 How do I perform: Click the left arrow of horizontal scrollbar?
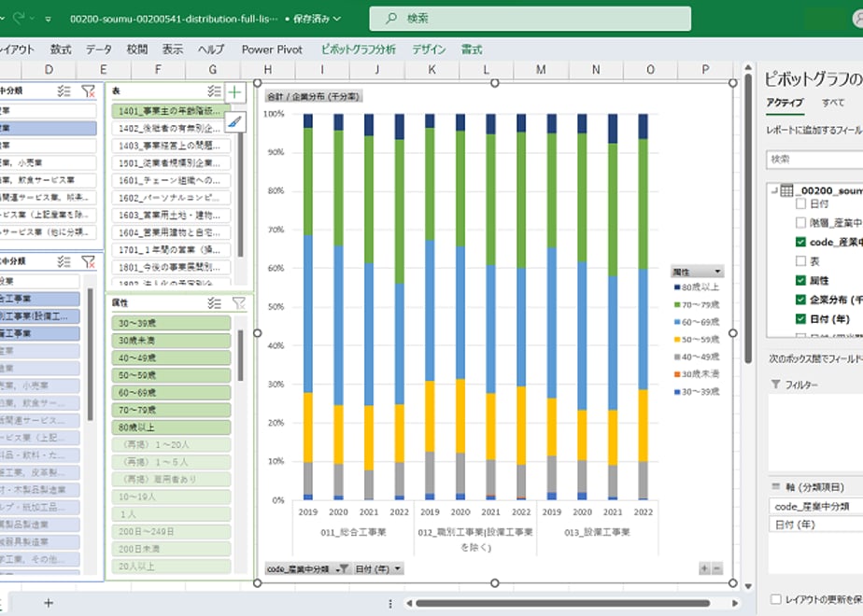coord(409,603)
